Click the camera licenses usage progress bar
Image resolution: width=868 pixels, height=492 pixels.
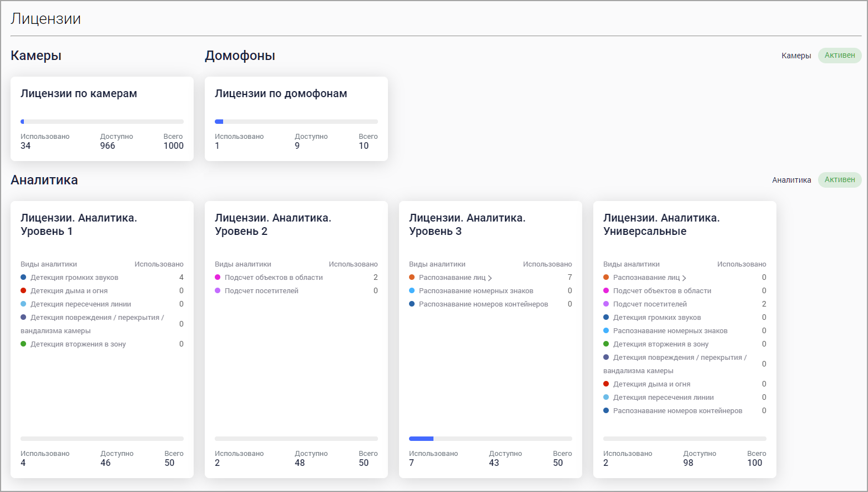pyautogui.click(x=102, y=122)
